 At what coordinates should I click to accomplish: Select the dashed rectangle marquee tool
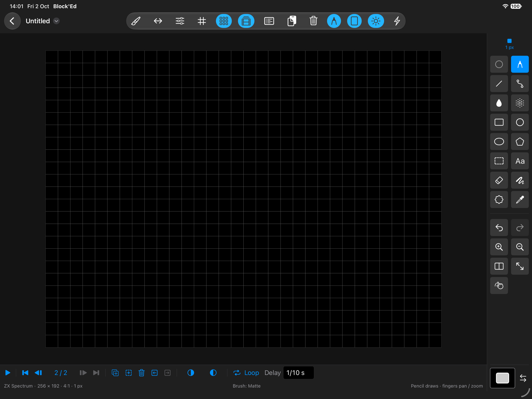[499, 161]
